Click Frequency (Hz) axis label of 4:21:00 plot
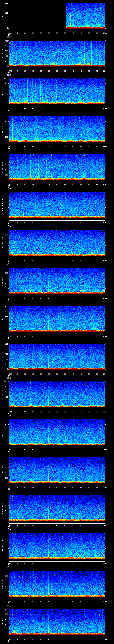Image resolution: width=114 pixels, height=644 pixels. click(3, 470)
